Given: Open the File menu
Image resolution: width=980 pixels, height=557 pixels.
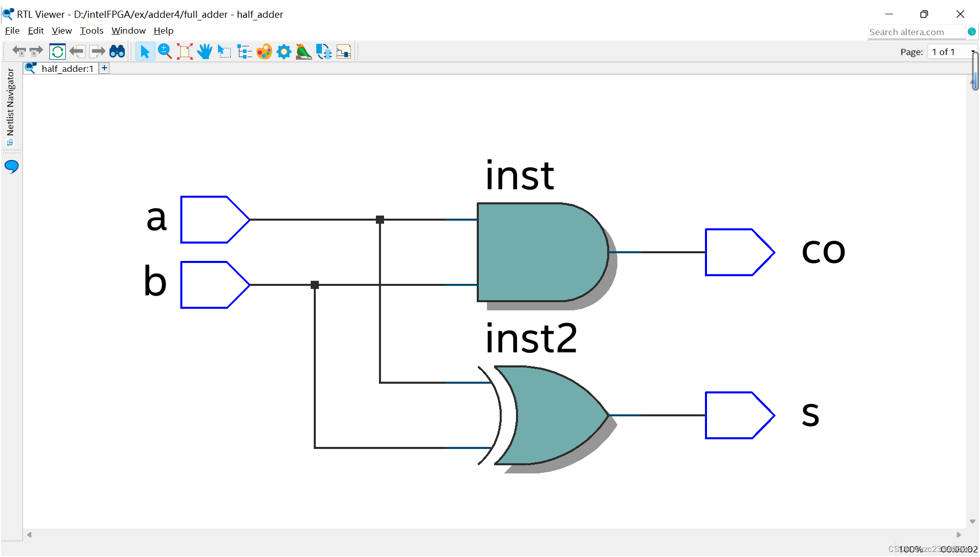Looking at the screenshot, I should tap(12, 31).
